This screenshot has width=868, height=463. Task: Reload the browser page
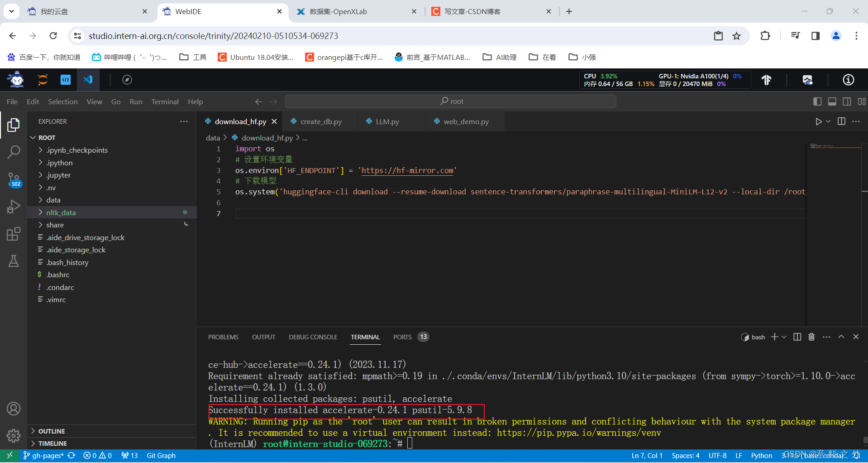(53, 36)
